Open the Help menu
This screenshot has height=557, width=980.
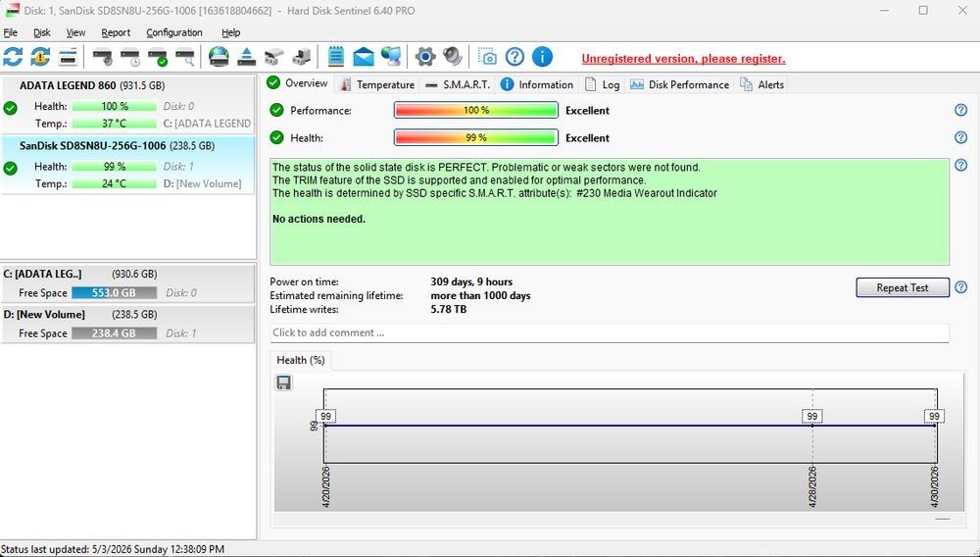pos(230,32)
